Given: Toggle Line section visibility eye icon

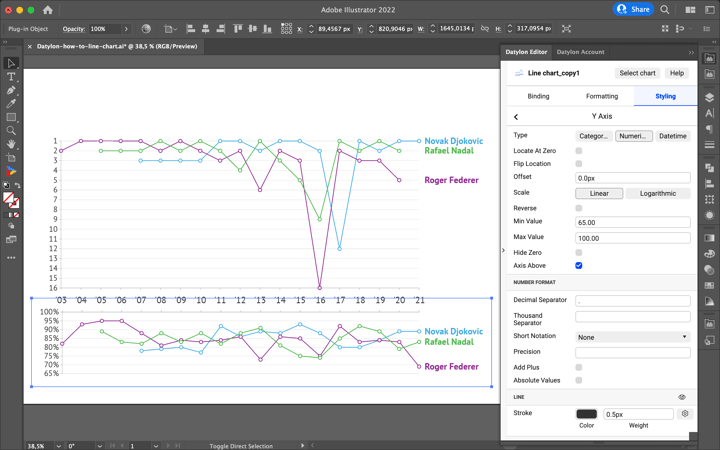Looking at the screenshot, I should 682,397.
